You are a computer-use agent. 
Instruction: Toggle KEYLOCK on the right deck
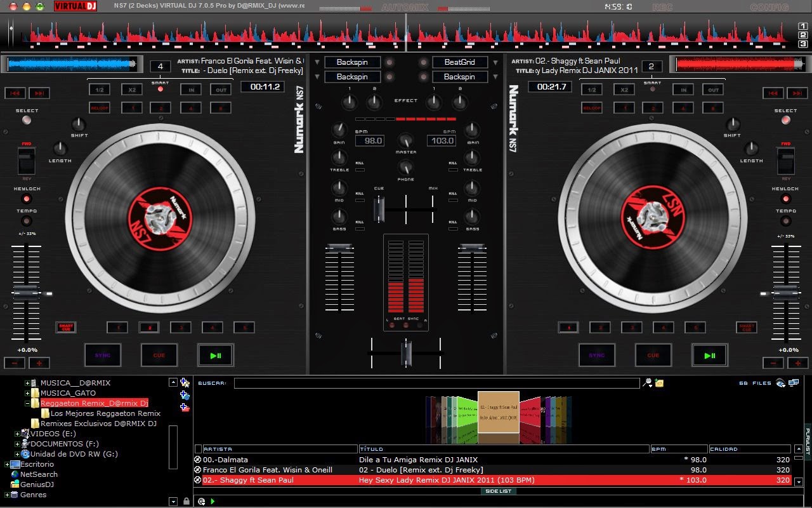785,199
